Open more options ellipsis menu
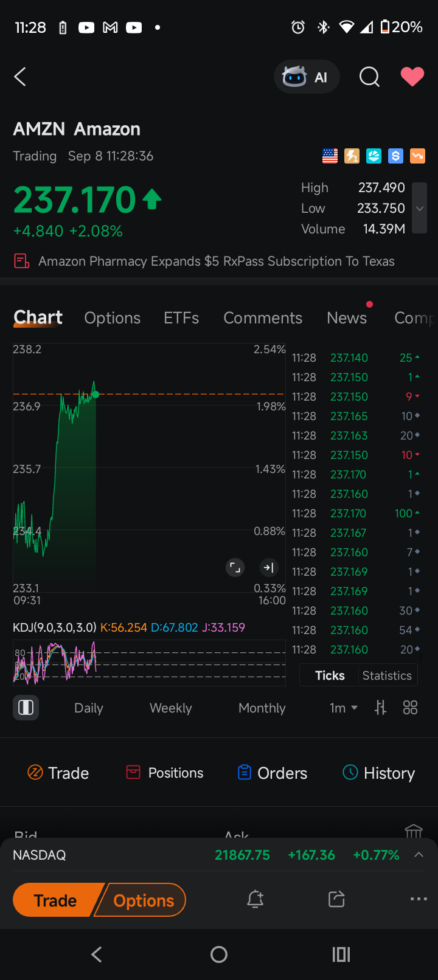Viewport: 438px width, 980px height. click(x=419, y=899)
